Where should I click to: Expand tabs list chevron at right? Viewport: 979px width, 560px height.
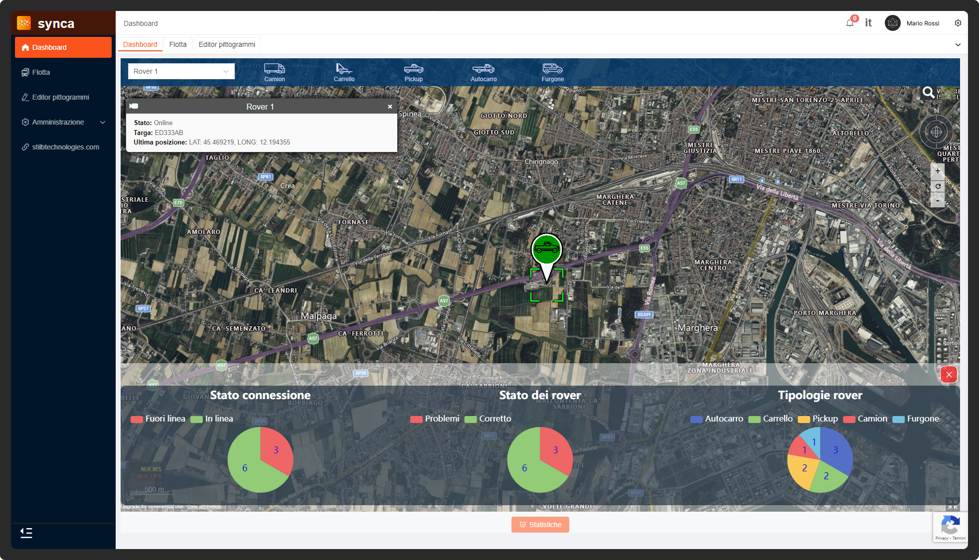pyautogui.click(x=958, y=45)
